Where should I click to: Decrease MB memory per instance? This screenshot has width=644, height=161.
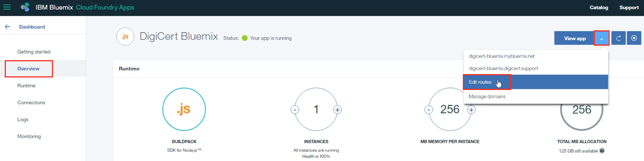click(x=429, y=110)
